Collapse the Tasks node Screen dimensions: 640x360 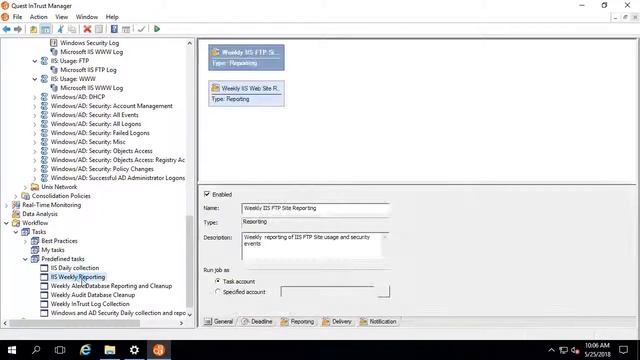pyautogui.click(x=16, y=232)
